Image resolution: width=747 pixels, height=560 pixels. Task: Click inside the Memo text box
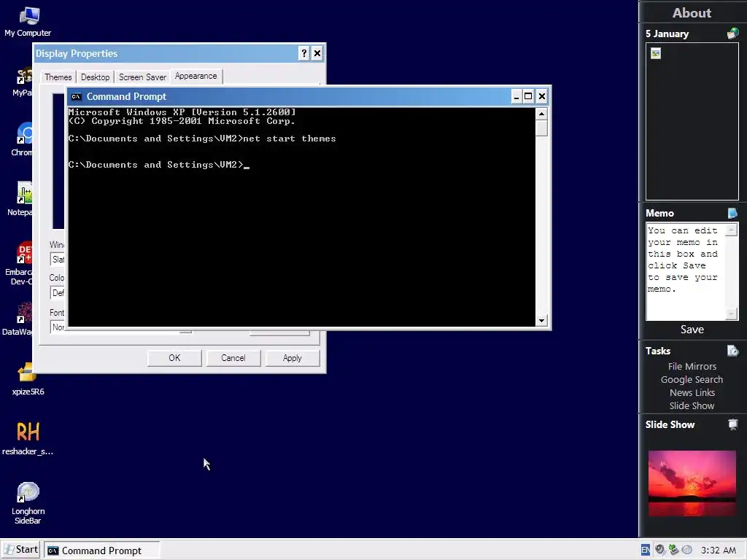[x=686, y=272]
